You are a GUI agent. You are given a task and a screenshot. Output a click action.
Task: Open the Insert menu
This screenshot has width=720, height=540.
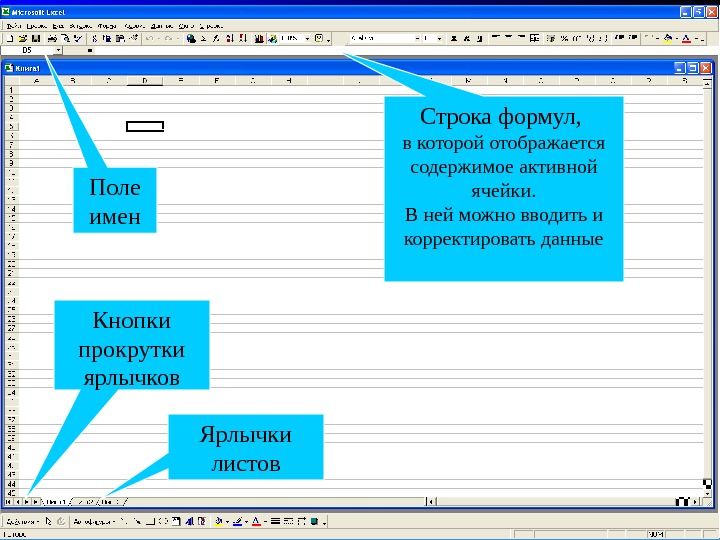tap(80, 26)
